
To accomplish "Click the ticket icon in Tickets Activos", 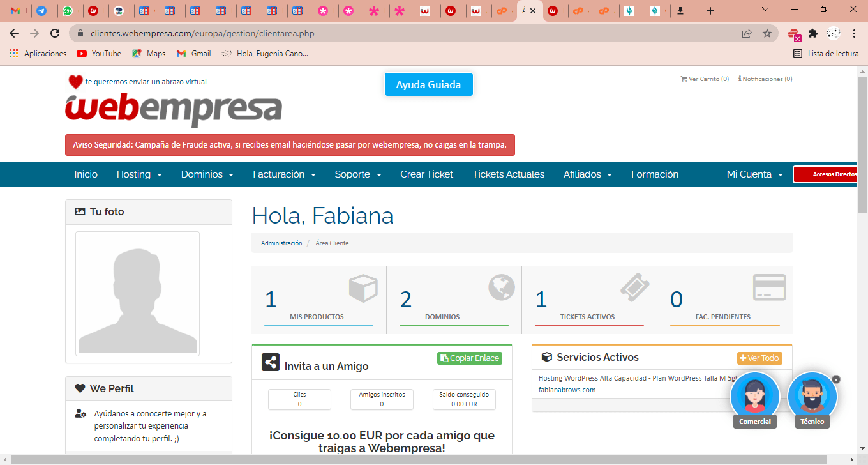I will [634, 287].
